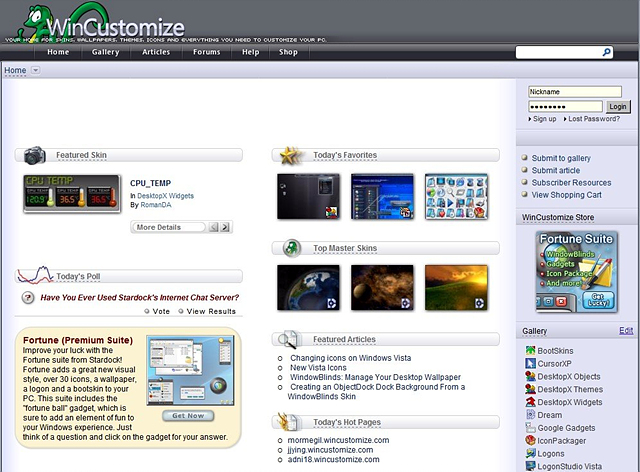The height and width of the screenshot is (472, 640).
Task: Open the CPU_TEMP featured skin thumbnail
Action: (x=72, y=194)
